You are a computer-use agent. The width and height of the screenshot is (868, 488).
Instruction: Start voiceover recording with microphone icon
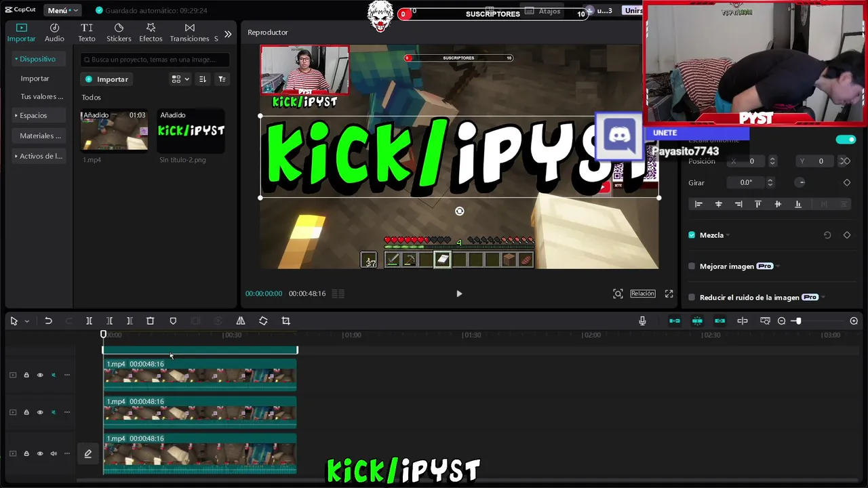coord(642,321)
